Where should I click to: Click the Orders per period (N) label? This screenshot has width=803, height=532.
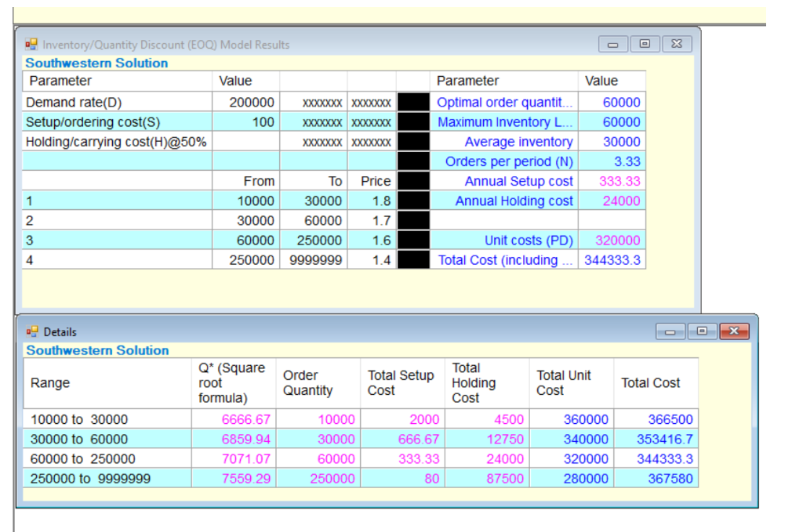(x=509, y=161)
